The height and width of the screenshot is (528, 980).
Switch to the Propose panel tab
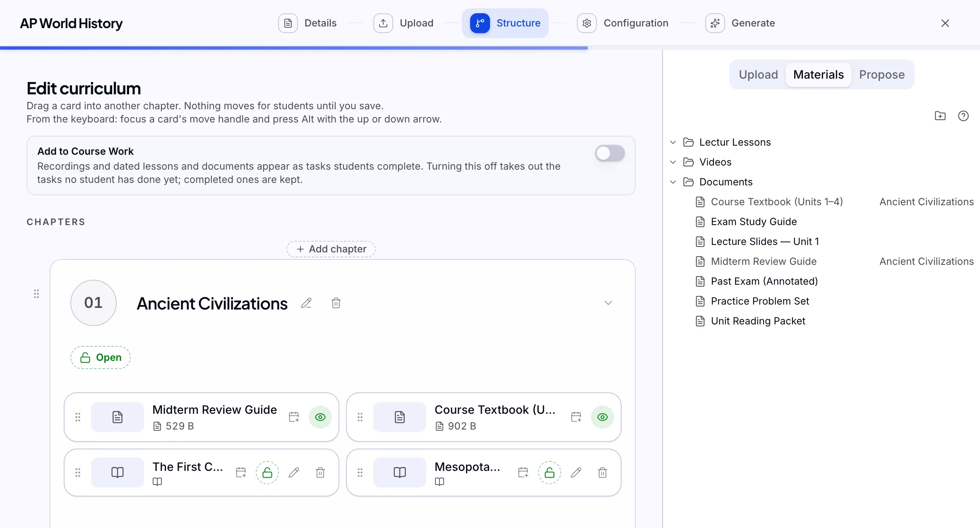click(x=882, y=74)
